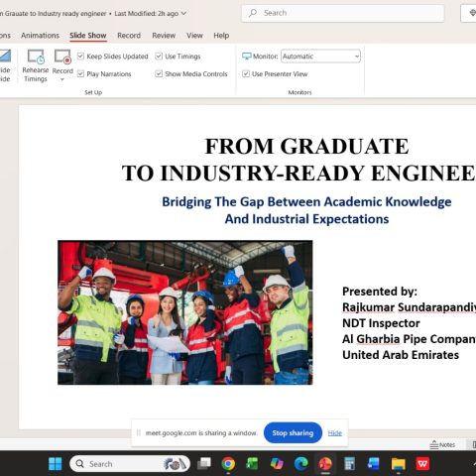Open the Notes pane button

click(442, 445)
